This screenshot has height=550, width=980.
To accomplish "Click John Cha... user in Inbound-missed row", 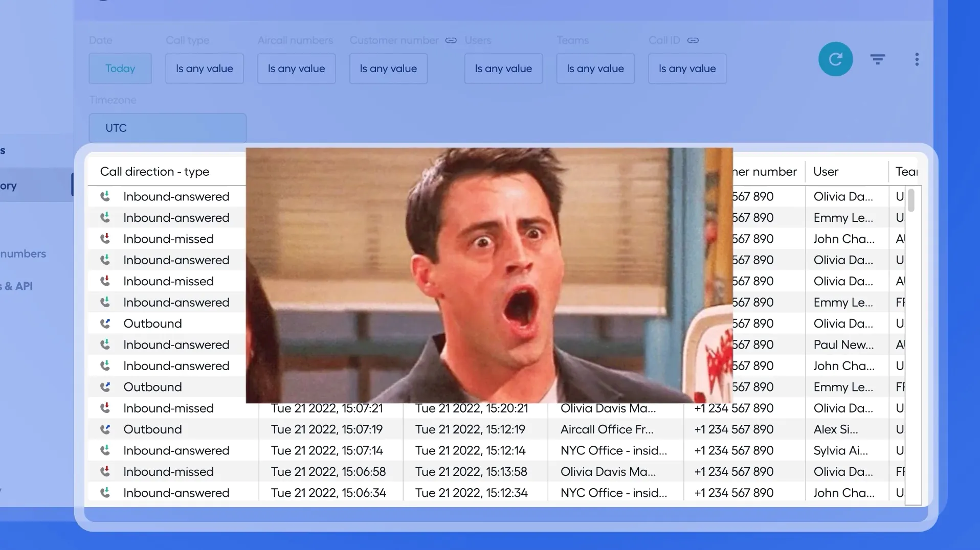I will click(x=844, y=239).
